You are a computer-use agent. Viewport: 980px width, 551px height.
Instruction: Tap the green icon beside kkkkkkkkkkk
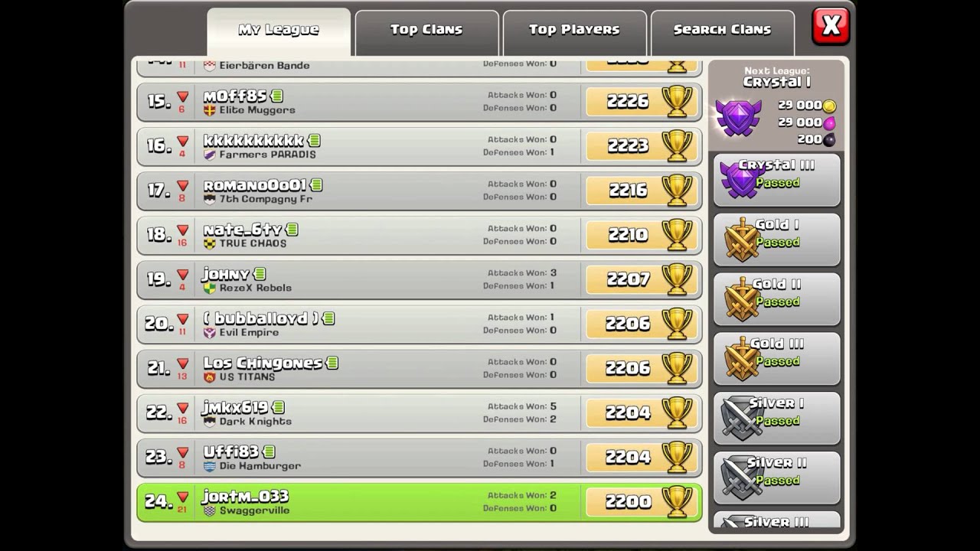pos(314,140)
